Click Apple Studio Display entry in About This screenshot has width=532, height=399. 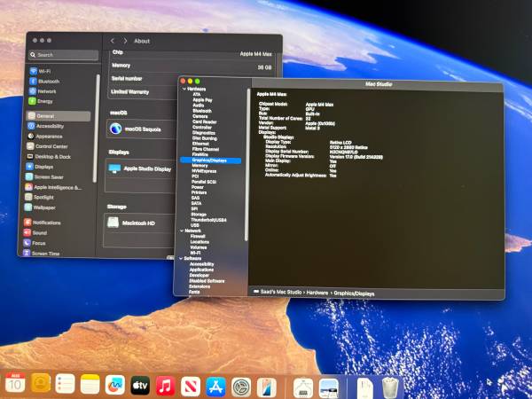140,169
